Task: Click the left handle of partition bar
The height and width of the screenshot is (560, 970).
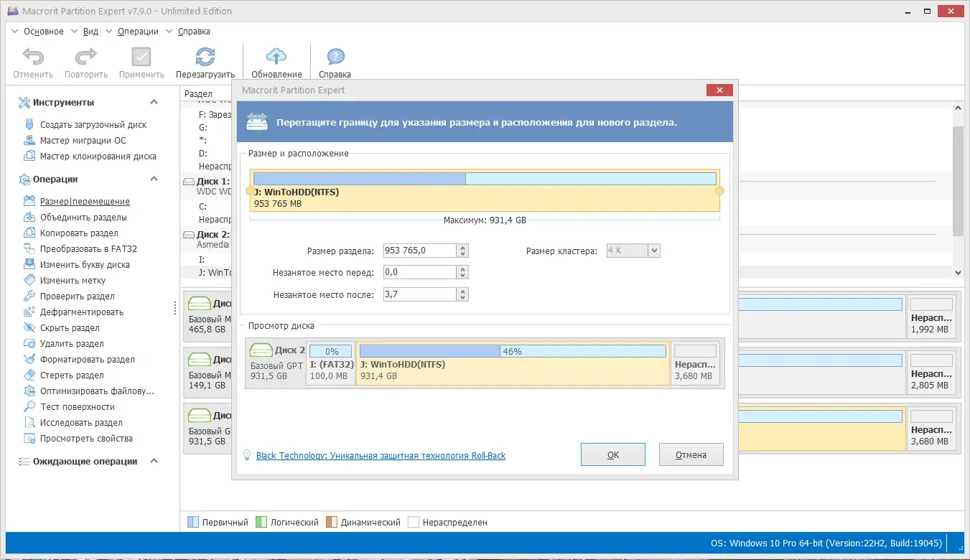Action: 250,191
